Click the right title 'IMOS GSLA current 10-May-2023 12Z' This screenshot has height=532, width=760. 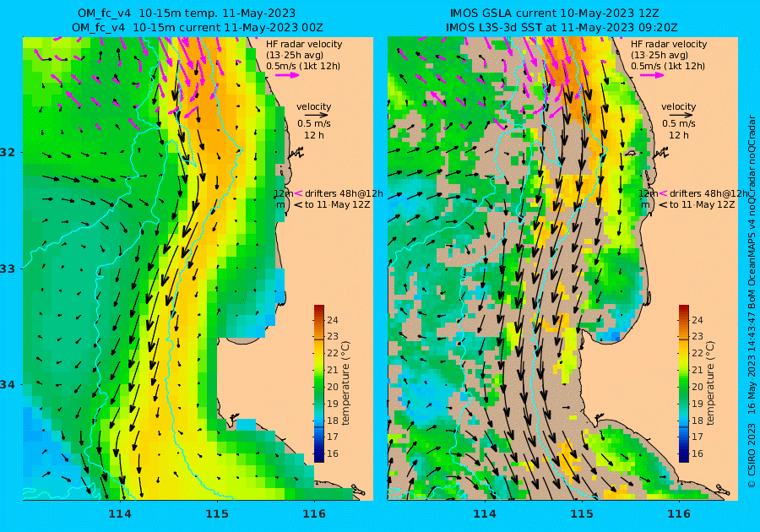[x=555, y=14]
